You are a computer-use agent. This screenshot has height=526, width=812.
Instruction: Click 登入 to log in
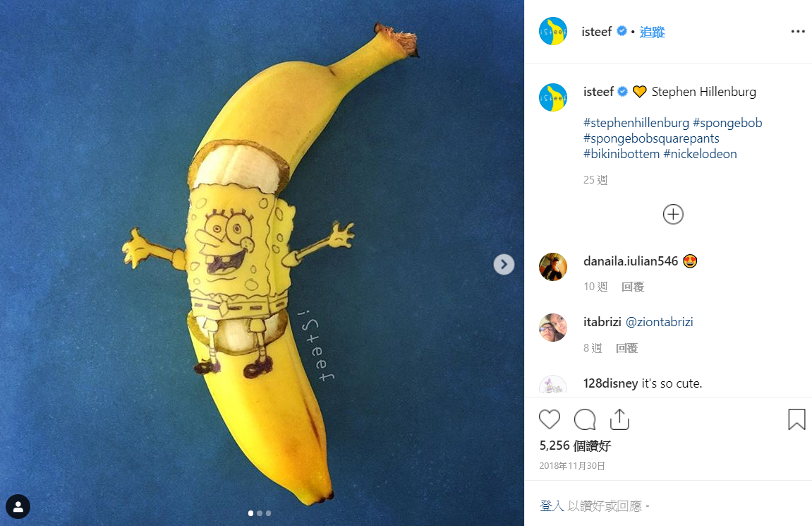pyautogui.click(x=552, y=506)
